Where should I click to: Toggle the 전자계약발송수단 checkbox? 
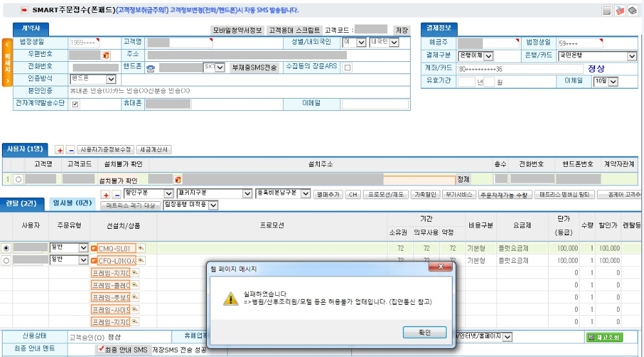75,104
